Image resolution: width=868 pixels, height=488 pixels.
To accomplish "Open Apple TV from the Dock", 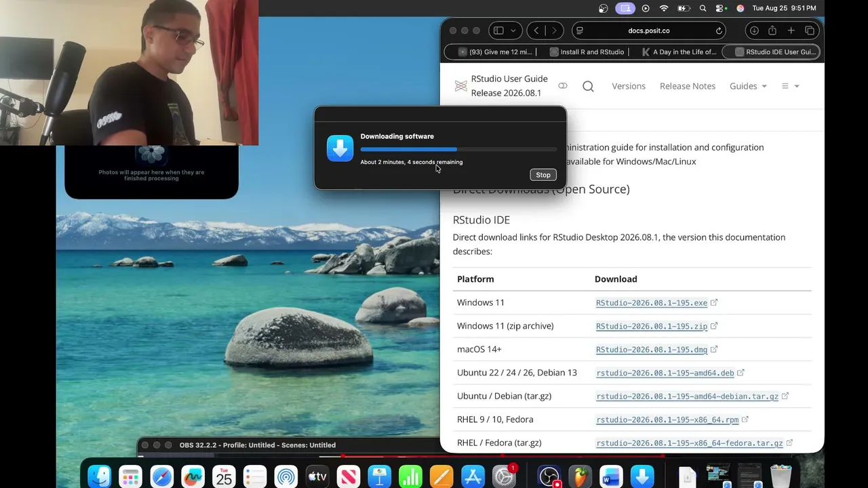I will [x=317, y=476].
